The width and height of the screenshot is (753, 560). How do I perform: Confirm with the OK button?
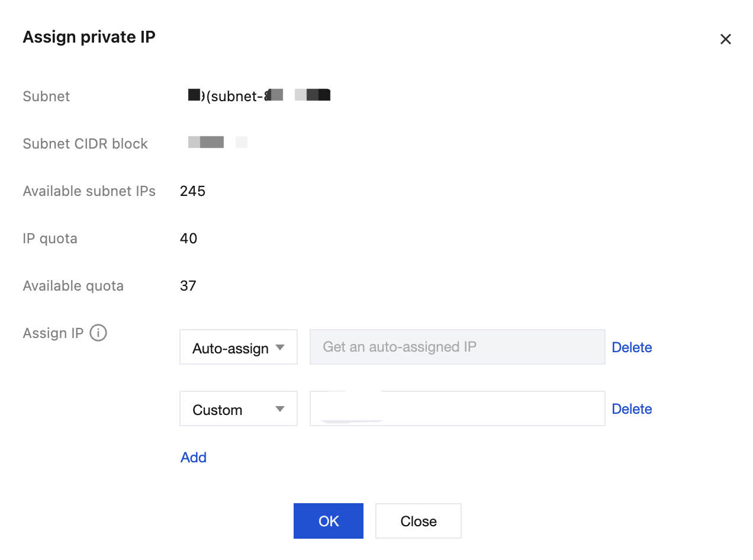329,521
